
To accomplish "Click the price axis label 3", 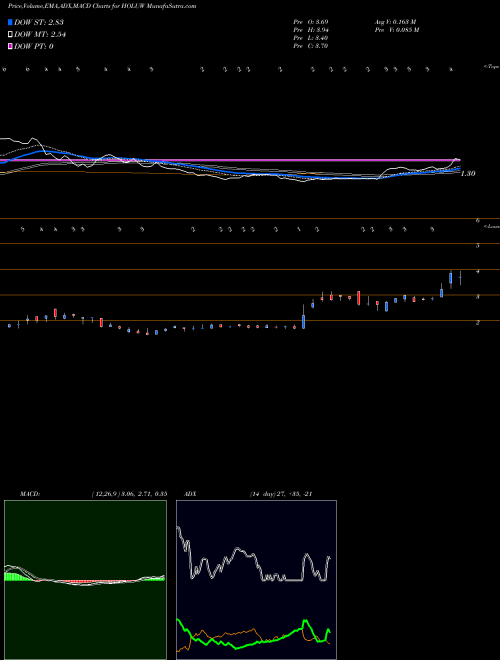I will click(x=478, y=297).
